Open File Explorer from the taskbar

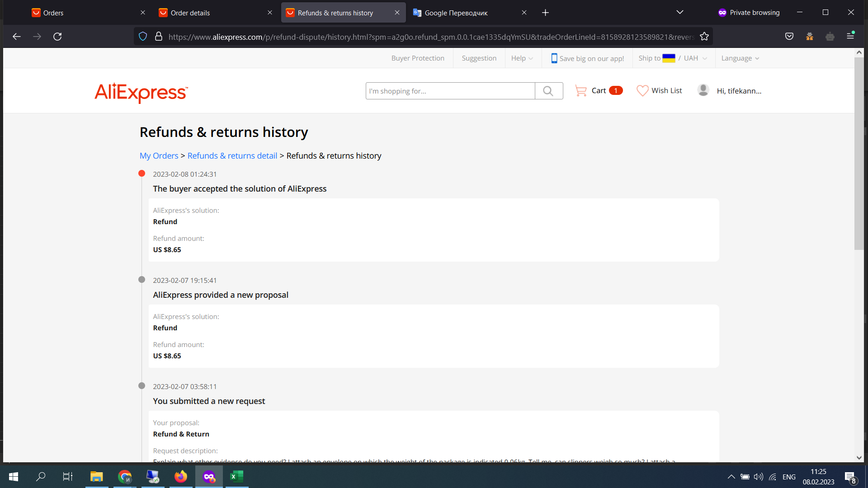click(x=96, y=477)
